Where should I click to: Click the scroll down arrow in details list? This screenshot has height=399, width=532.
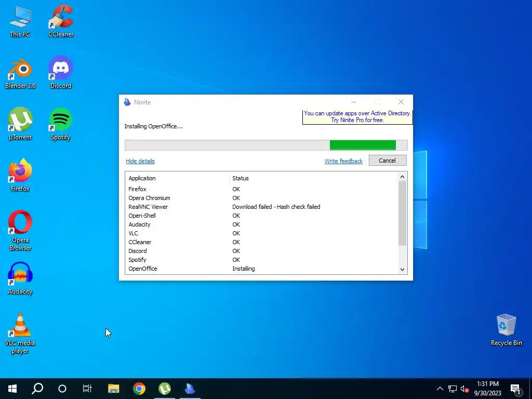tap(402, 270)
